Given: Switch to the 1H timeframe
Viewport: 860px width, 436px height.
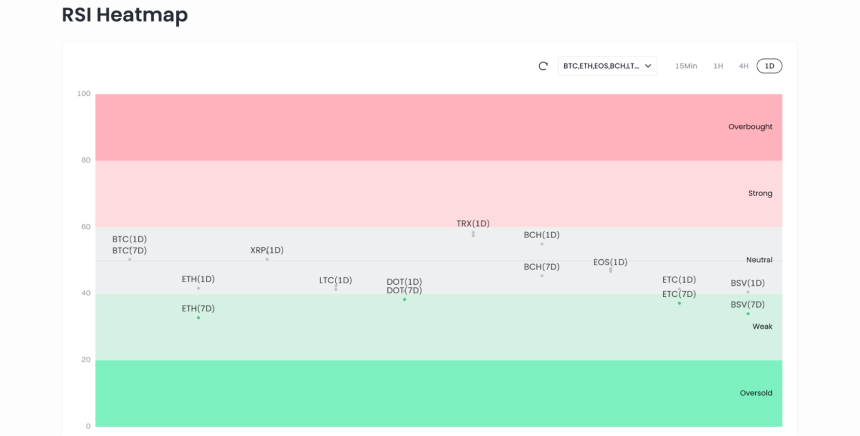Looking at the screenshot, I should click(718, 66).
